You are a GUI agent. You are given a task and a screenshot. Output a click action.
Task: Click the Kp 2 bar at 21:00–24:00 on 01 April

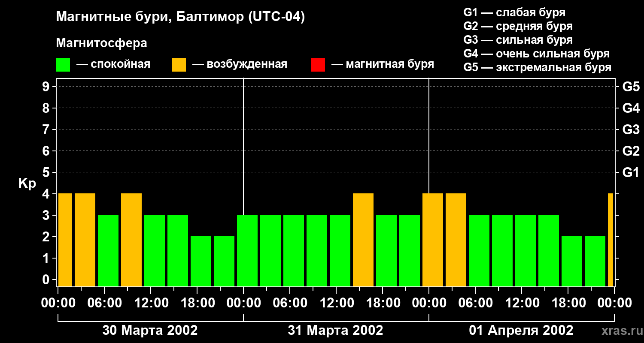coord(595,262)
